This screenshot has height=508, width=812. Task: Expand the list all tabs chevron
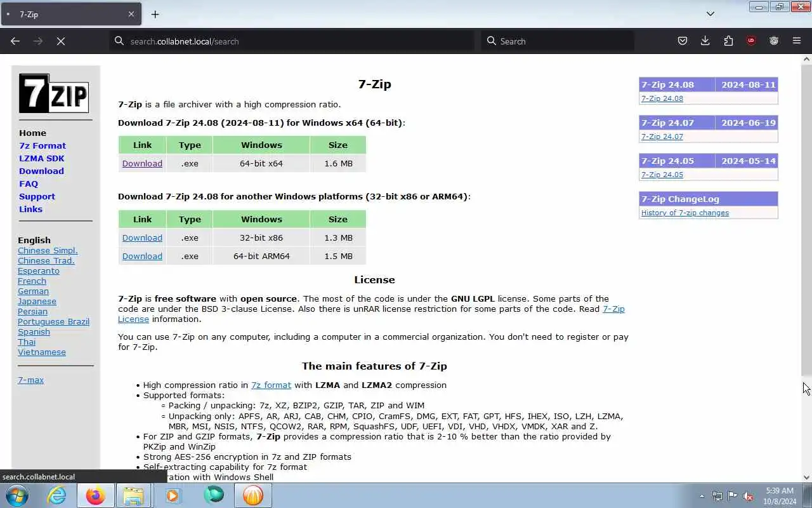[710, 14]
